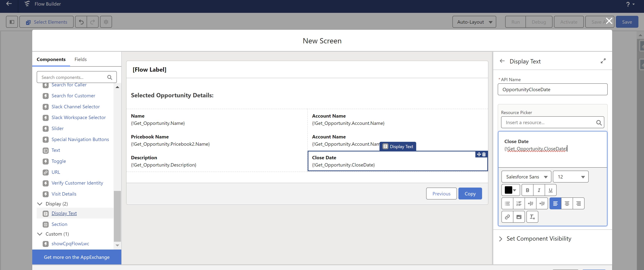
Task: Set left text alignment
Action: click(x=555, y=203)
